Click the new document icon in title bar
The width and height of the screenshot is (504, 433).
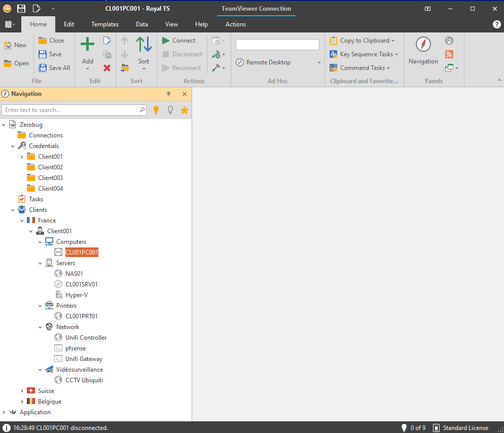click(37, 8)
